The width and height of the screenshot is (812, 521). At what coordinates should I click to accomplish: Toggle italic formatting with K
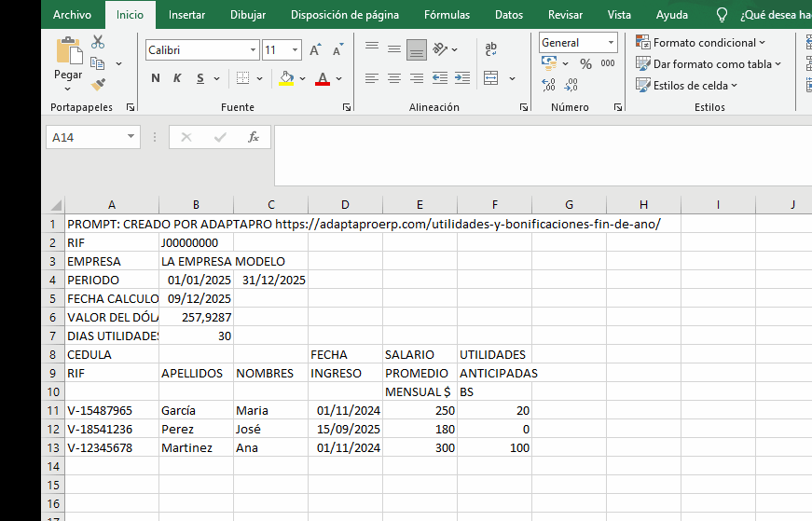177,78
